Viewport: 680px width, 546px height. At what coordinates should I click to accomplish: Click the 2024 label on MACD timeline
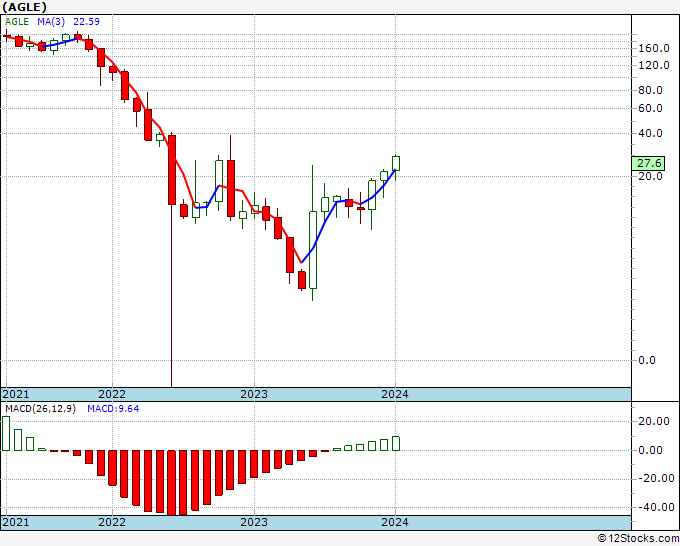coord(395,522)
